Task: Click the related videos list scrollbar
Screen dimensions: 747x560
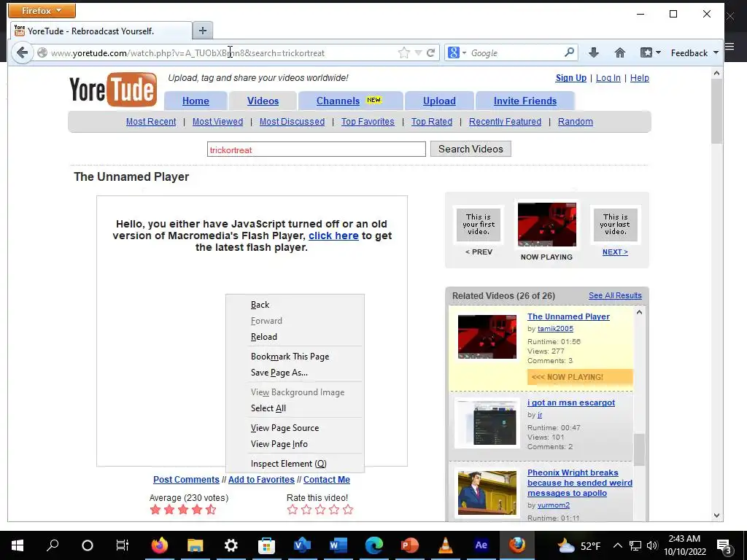Action: [x=639, y=449]
